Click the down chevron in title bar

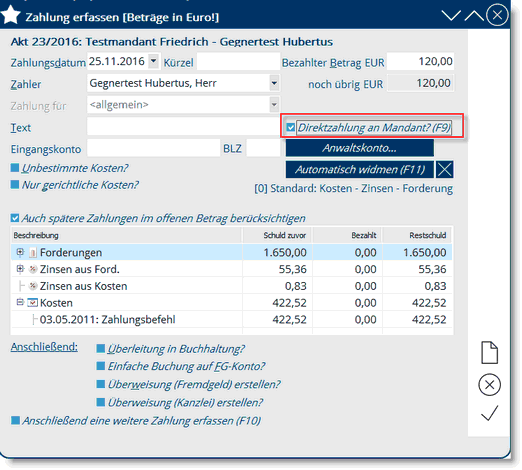(x=451, y=15)
